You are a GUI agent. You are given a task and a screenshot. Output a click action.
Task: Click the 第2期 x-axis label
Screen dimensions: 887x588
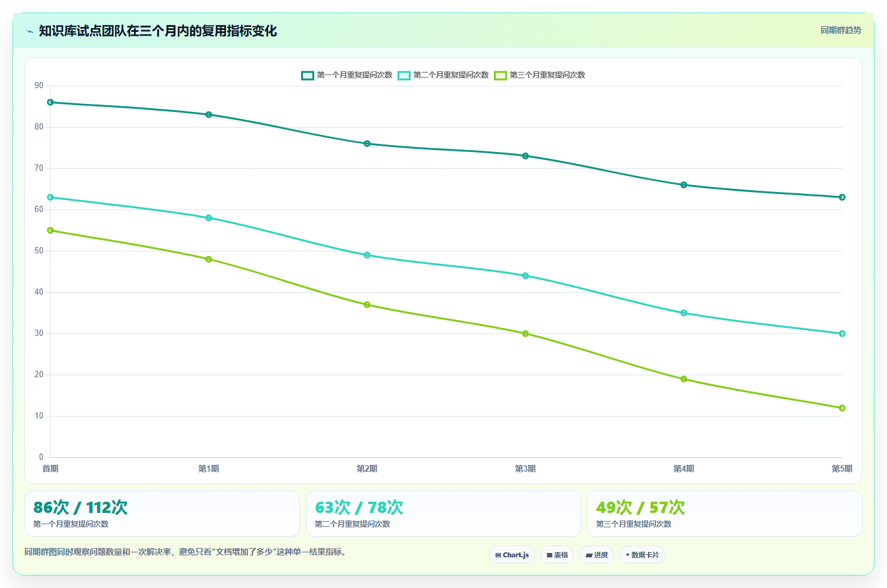(367, 469)
